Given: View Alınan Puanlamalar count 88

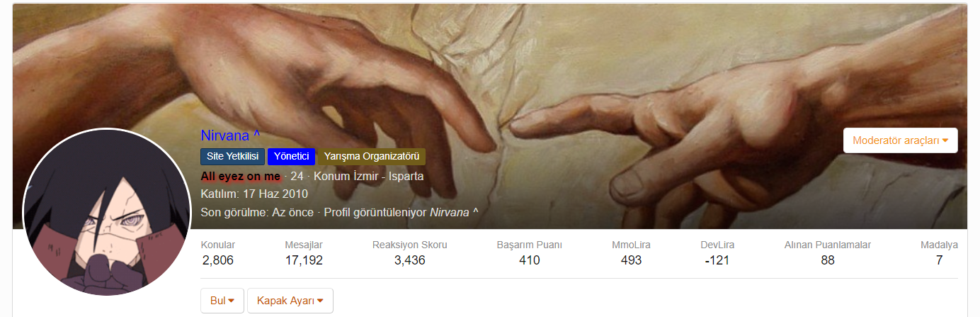Looking at the screenshot, I should [828, 260].
